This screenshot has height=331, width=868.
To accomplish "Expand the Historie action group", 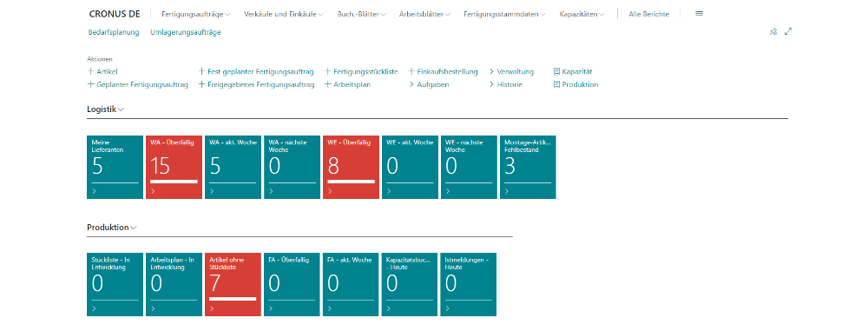I will tap(505, 85).
